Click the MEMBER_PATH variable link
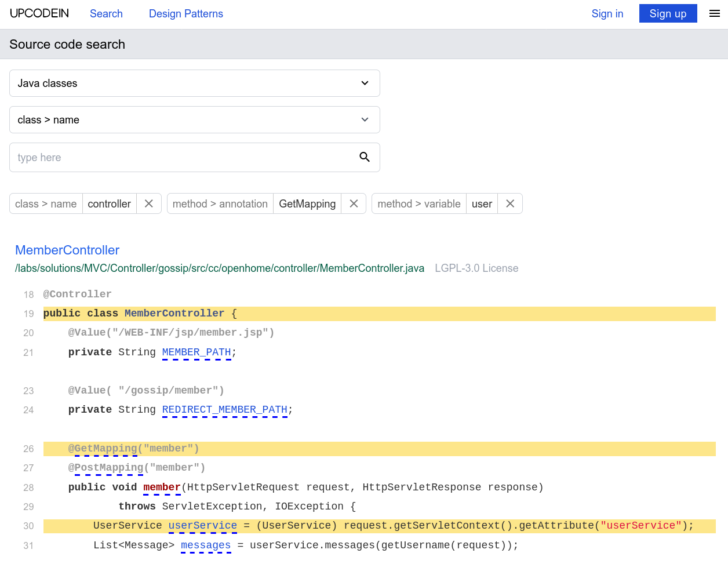This screenshot has height=564, width=728. pos(196,352)
